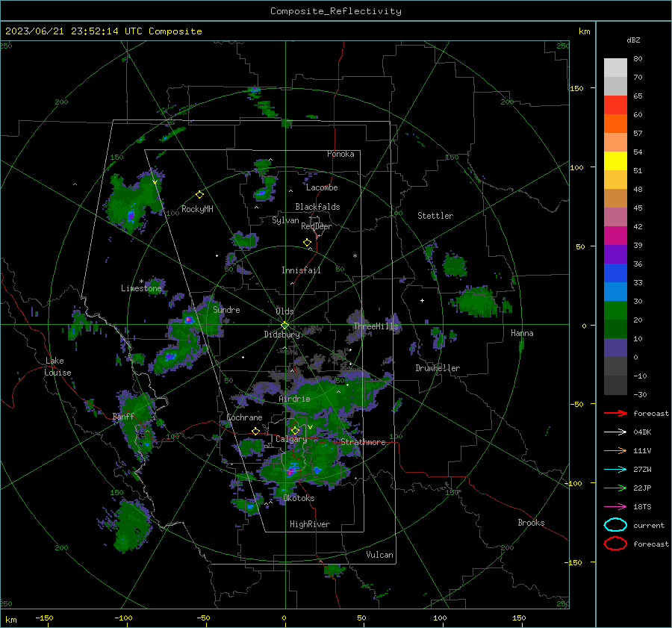Click the storm cell core south of Calgary
Image resolution: width=672 pixels, height=628 pixels.
coord(291,471)
